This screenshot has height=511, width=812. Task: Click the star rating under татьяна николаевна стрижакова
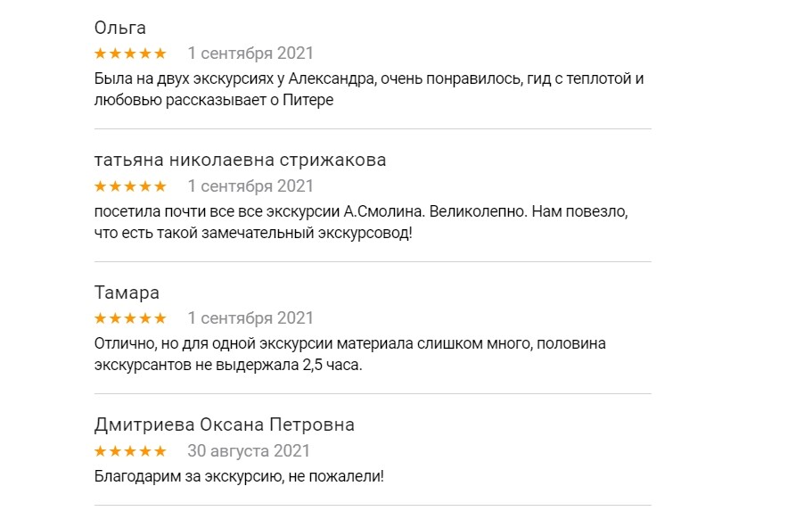click(x=130, y=186)
